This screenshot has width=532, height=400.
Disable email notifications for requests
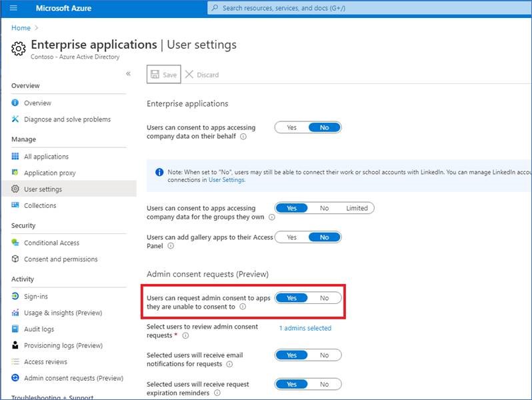324,355
